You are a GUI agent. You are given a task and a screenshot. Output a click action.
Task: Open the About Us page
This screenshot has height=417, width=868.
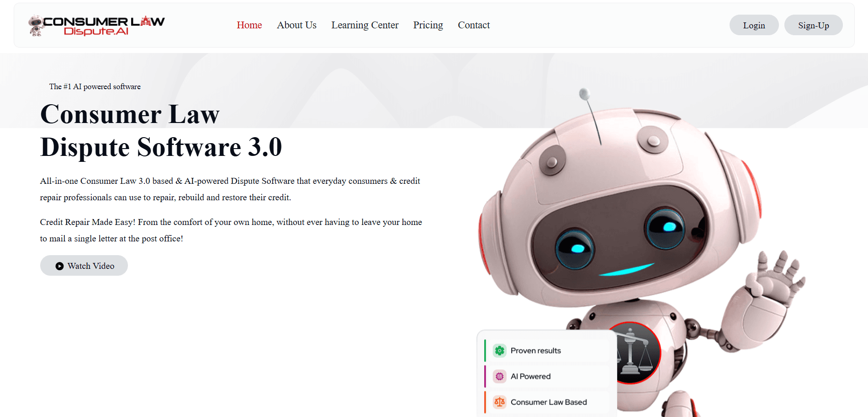[296, 25]
